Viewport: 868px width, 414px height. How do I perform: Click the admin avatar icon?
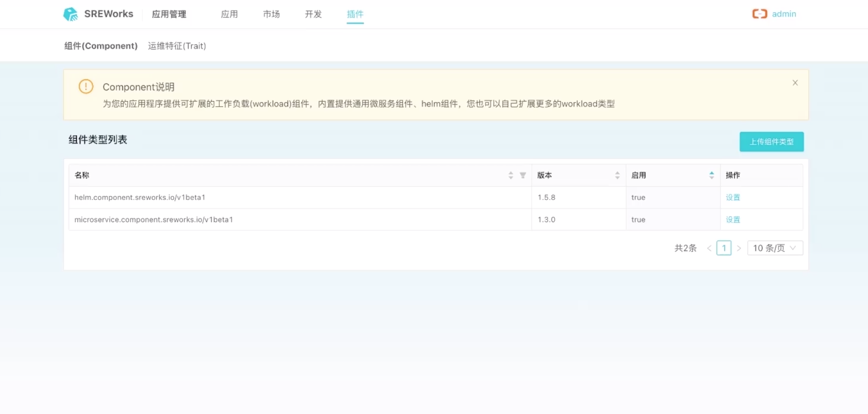click(759, 14)
